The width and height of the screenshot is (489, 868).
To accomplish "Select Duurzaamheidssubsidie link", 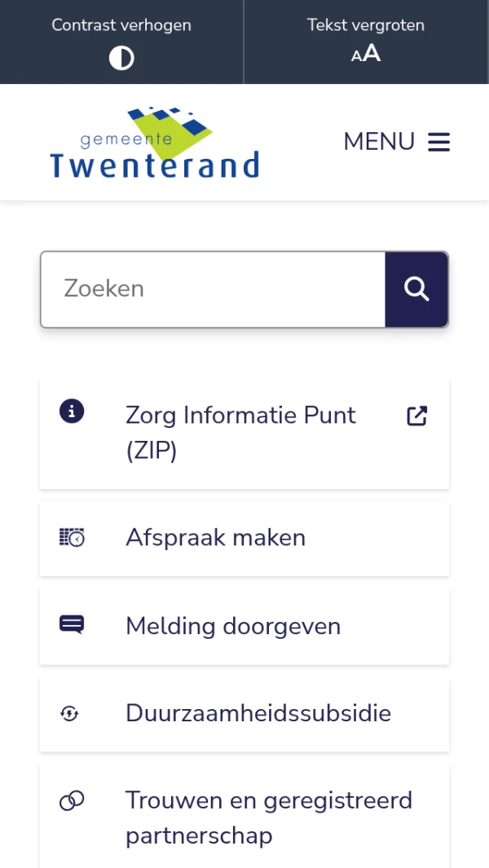I will pos(258,713).
